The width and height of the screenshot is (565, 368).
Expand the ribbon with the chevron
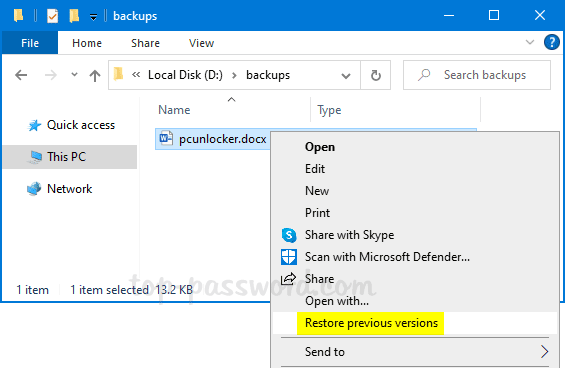point(530,42)
